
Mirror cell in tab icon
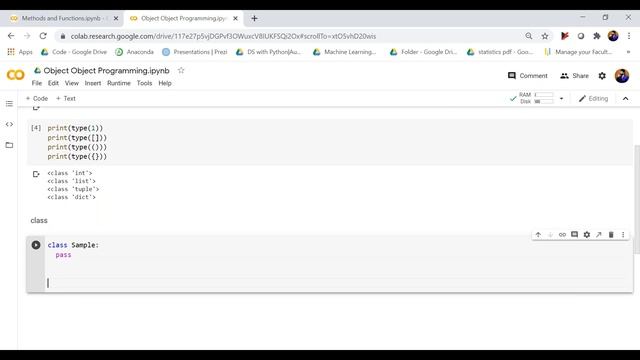coord(599,235)
